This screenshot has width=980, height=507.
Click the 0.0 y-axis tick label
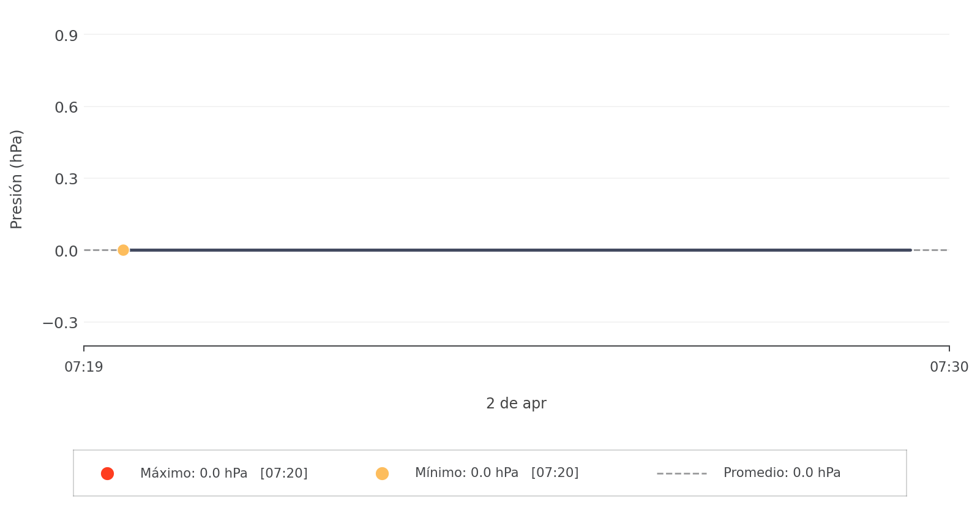pyautogui.click(x=66, y=251)
